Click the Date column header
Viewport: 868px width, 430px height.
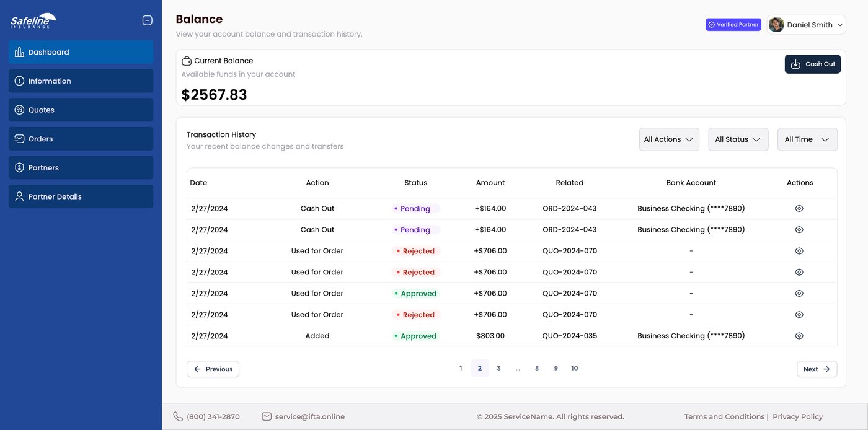pyautogui.click(x=198, y=183)
